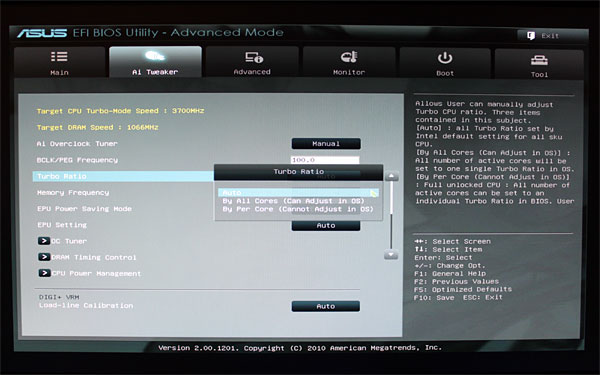Open the Load-line Calibration Auto dropdown
Image resolution: width=600 pixels, height=375 pixels.
coord(326,306)
